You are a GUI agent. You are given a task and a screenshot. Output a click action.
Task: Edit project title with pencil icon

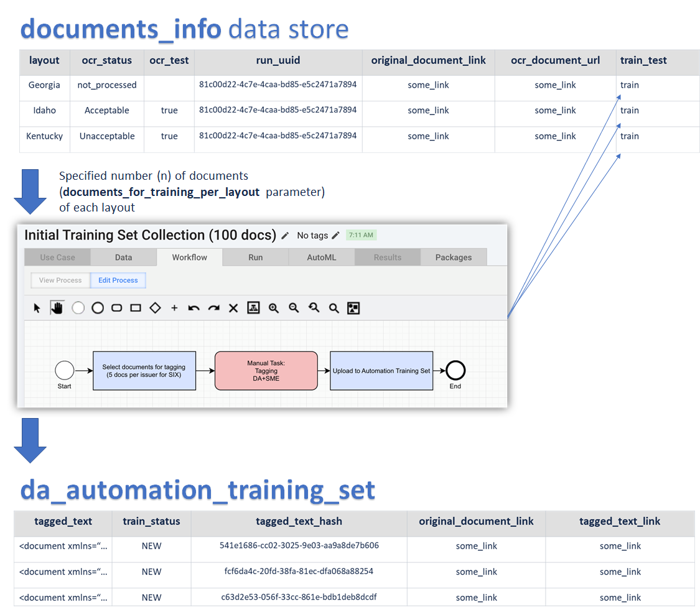coord(285,236)
